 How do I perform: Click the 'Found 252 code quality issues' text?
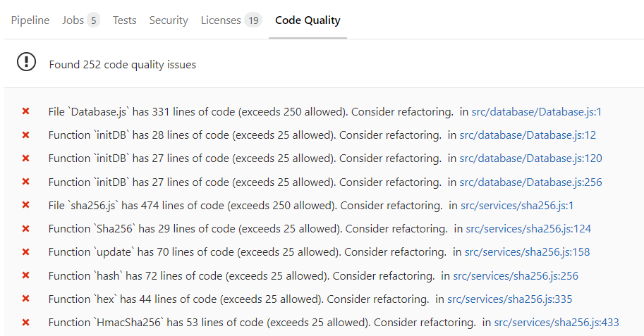click(123, 64)
